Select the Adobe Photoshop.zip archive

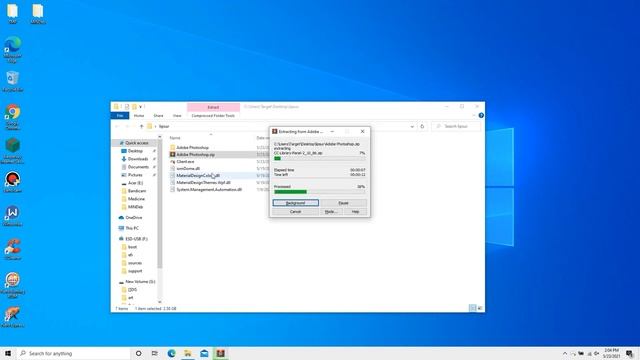tap(195, 154)
